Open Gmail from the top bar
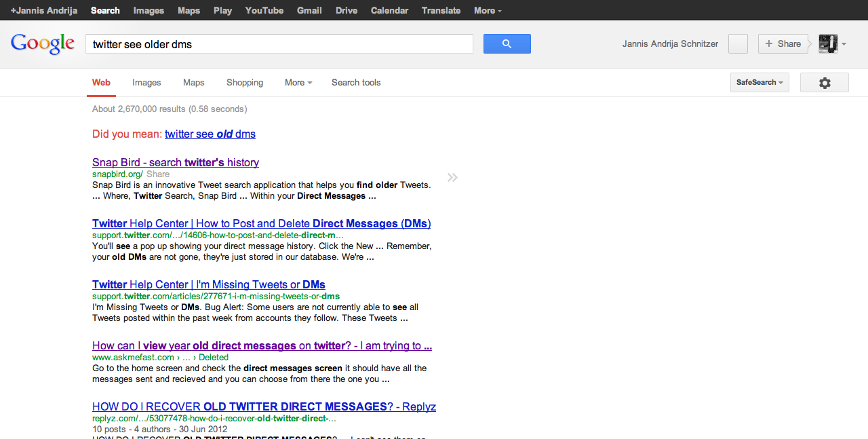This screenshot has width=868, height=439. [309, 10]
